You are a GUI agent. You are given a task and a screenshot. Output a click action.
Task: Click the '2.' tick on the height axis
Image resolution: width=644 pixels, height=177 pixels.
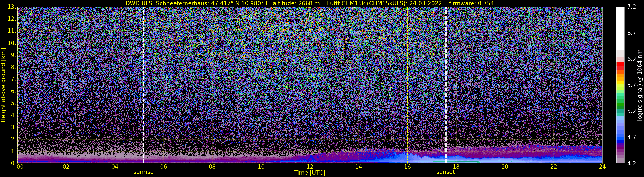[14, 139]
